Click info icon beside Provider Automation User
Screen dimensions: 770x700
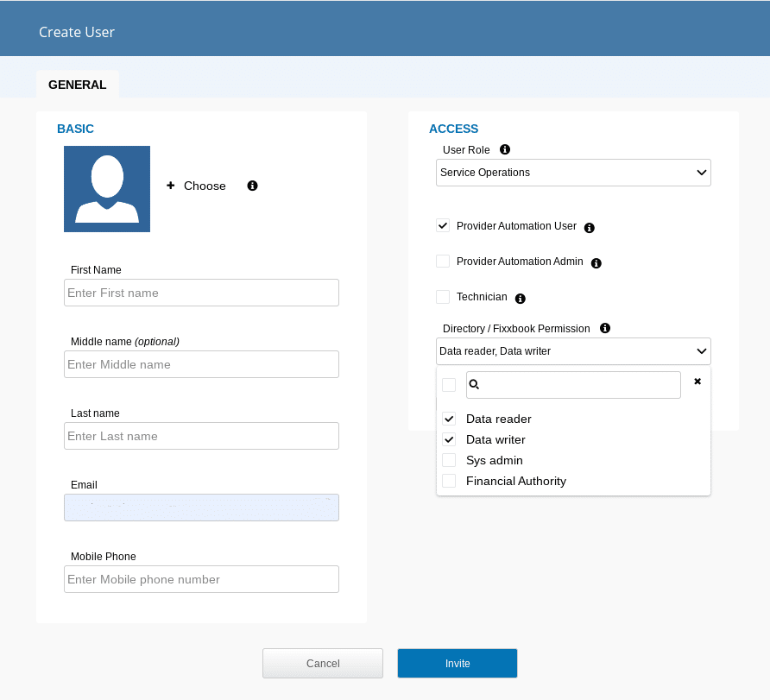590,228
